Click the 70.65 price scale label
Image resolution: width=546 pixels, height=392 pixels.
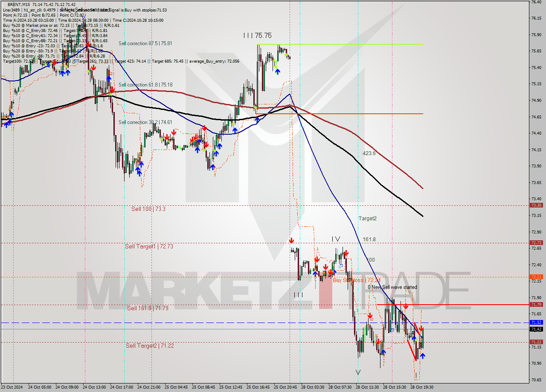[536, 380]
